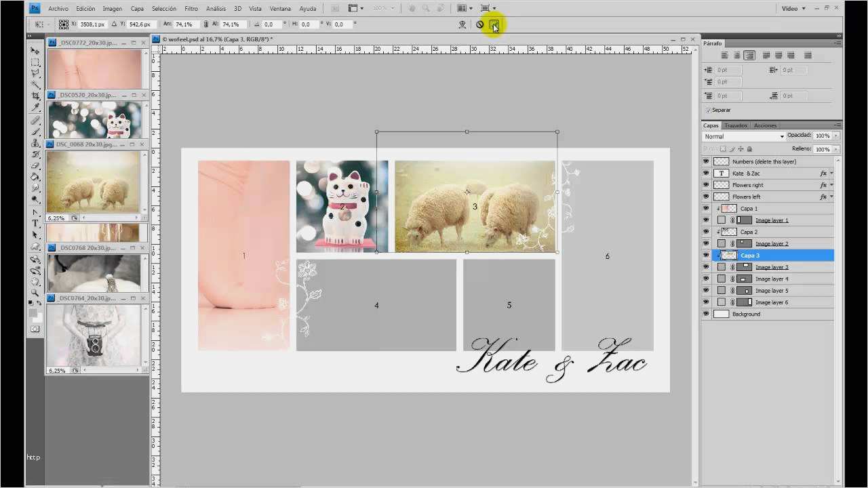The image size is (868, 488).
Task: Expand effects arrow on the Kate & Zac layer
Action: tap(831, 174)
